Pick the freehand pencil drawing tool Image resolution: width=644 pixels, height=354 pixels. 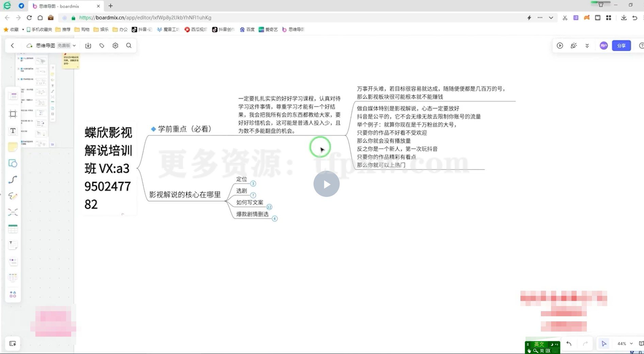coord(13,196)
